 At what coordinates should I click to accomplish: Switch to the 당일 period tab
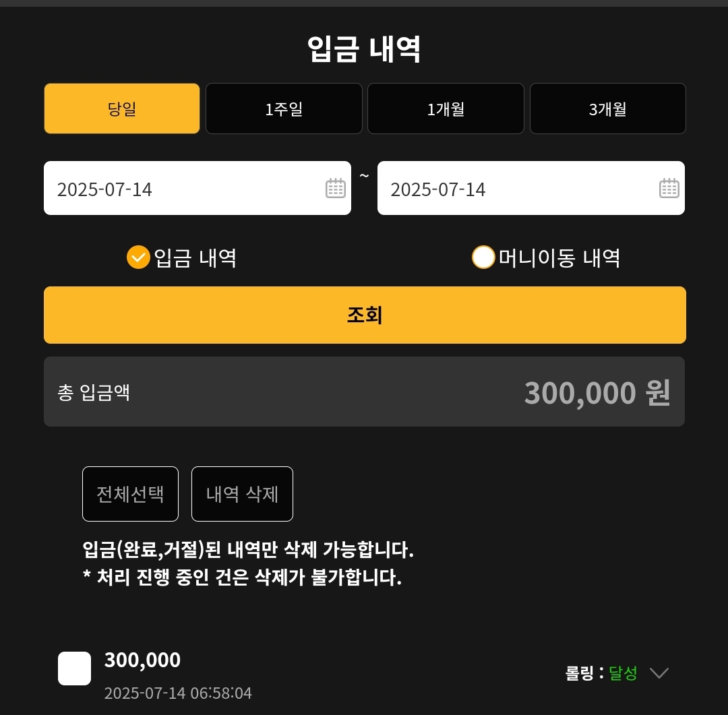(122, 108)
